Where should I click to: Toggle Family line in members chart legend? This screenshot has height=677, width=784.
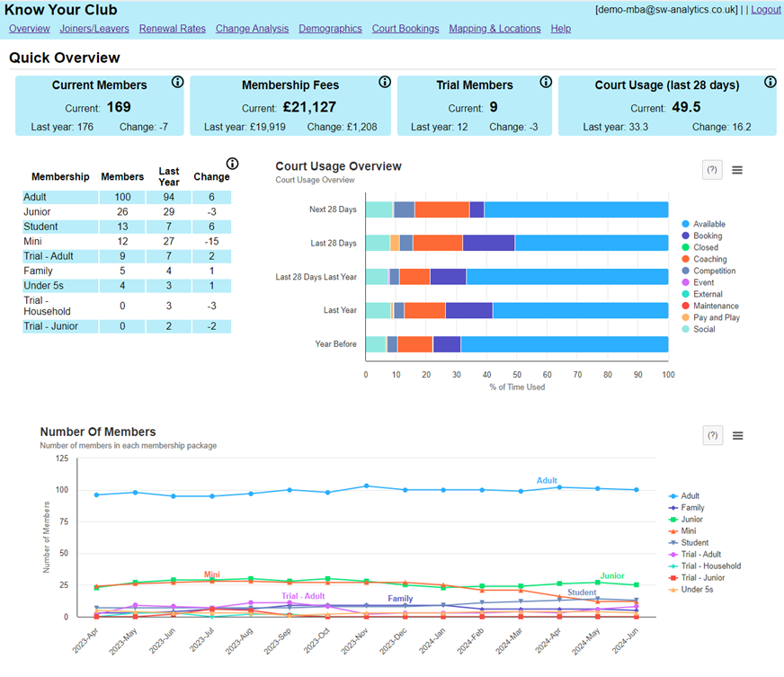click(687, 507)
